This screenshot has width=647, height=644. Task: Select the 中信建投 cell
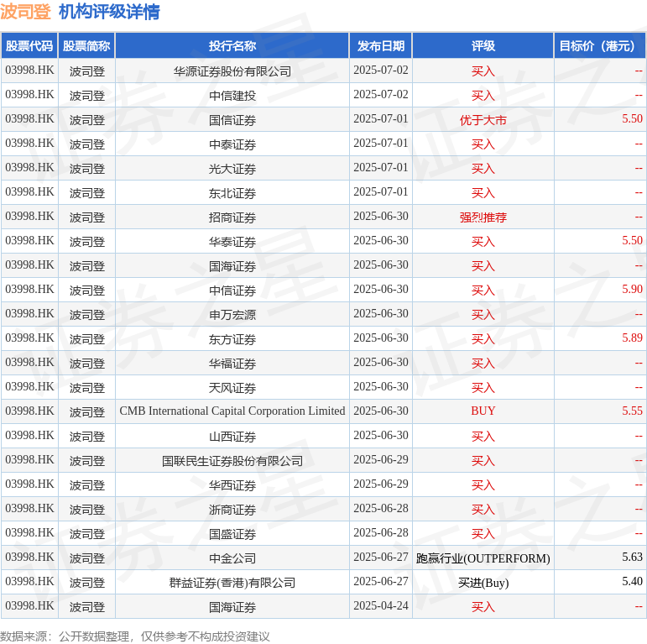tap(232, 96)
